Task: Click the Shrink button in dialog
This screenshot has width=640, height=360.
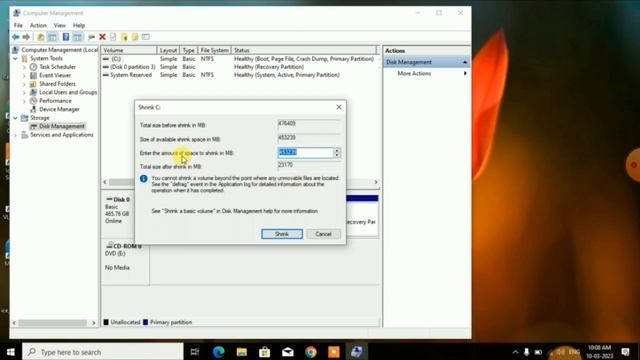Action: pos(282,234)
